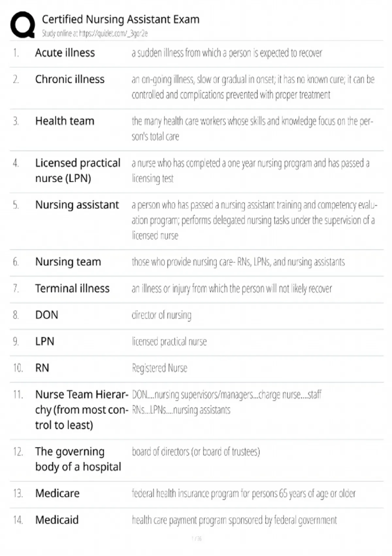Click the Health team term
This screenshot has width=392, height=556.
(65, 121)
